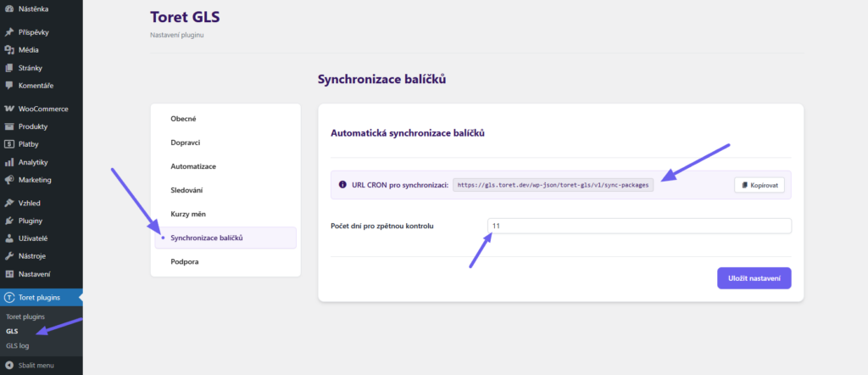Image resolution: width=868 pixels, height=375 pixels.
Task: Open the GLS log submenu link
Action: tap(18, 345)
